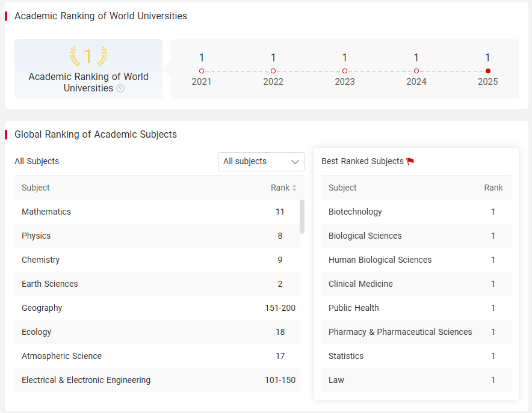Select the 2021 ranking point on timeline
Viewport: 532px width, 413px height.
(202, 71)
